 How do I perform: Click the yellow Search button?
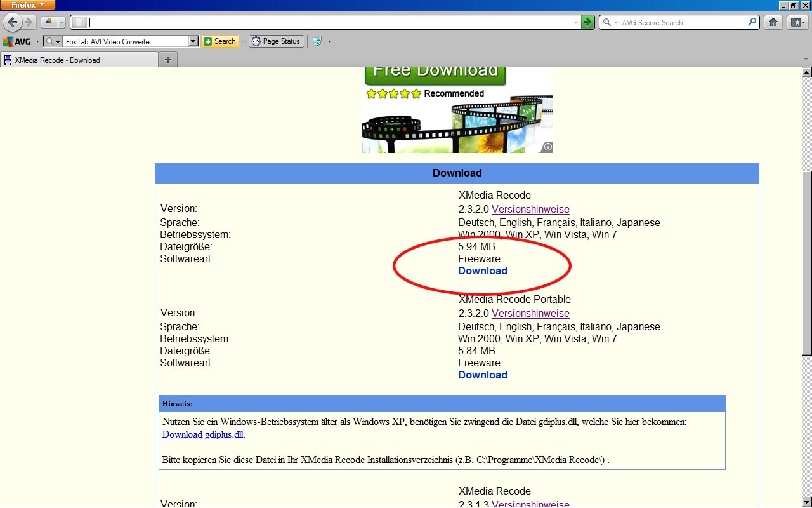tap(220, 41)
